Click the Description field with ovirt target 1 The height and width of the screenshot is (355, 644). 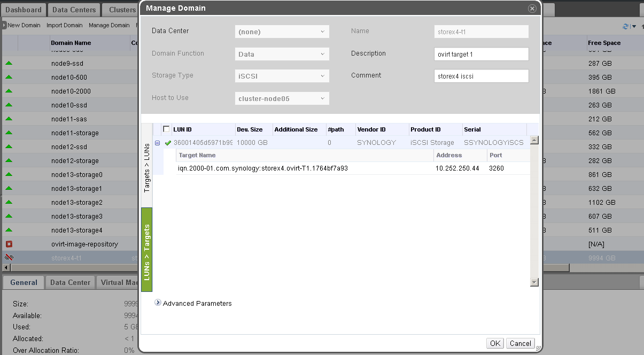click(x=482, y=54)
